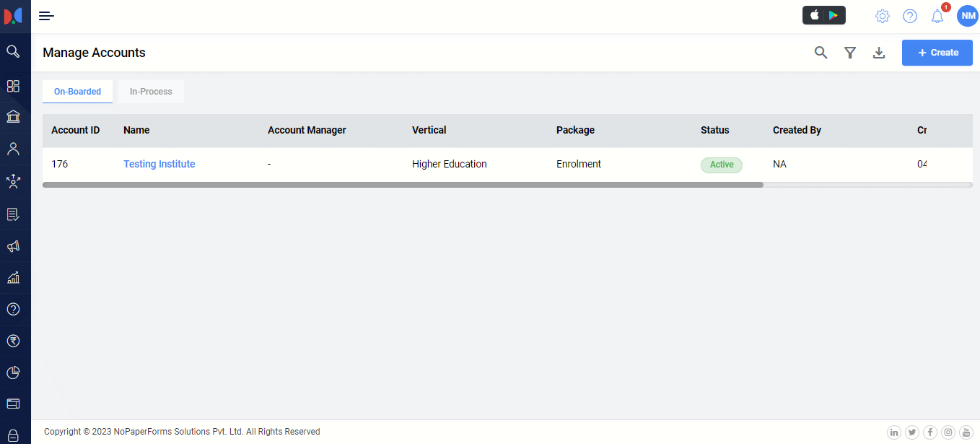Image resolution: width=980 pixels, height=444 pixels.
Task: Click the account ID 176 cell
Action: click(x=60, y=164)
